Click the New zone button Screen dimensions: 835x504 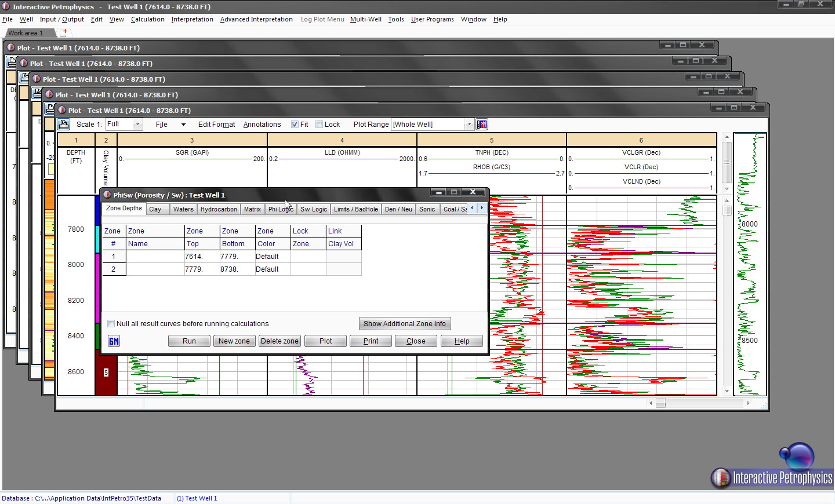click(x=234, y=341)
